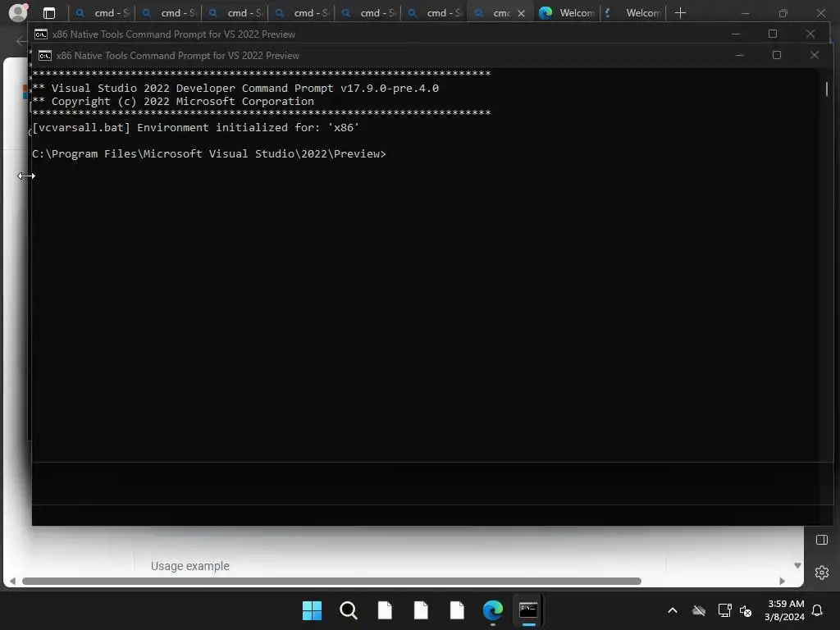Click the vcvarsall.bat environment initialized line
Viewport: 840px width, 630px height.
coord(195,127)
